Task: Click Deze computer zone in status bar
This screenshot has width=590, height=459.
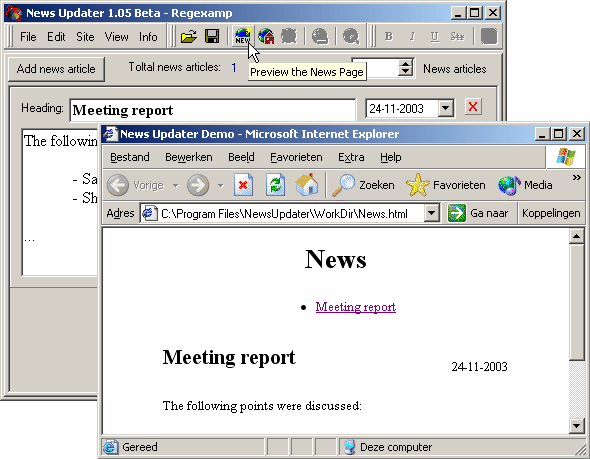Action: pyautogui.click(x=396, y=447)
